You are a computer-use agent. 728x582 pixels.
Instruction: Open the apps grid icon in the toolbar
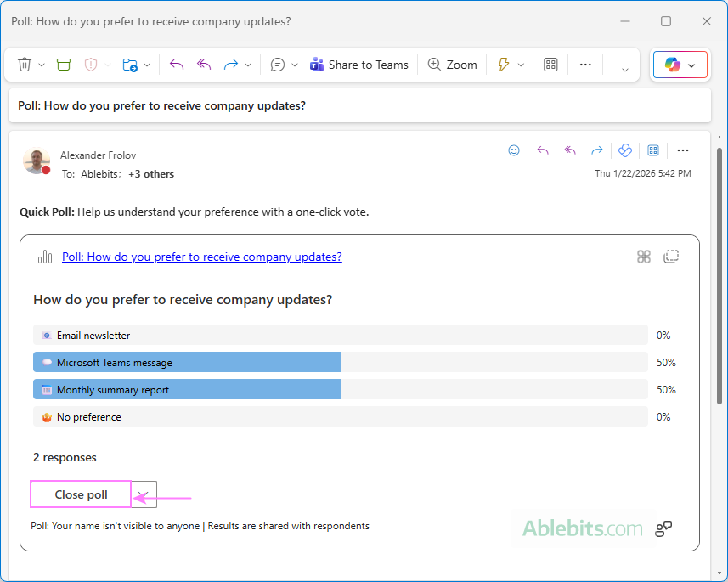(550, 64)
